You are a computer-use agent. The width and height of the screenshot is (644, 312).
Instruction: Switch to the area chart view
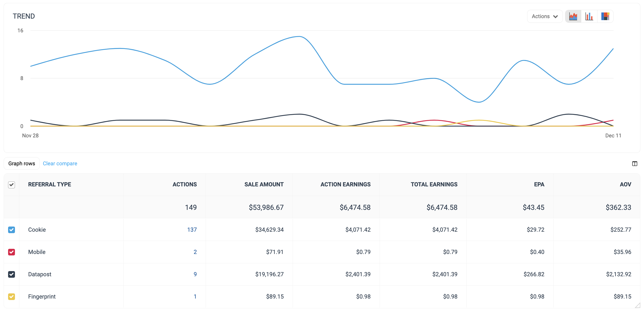pos(573,16)
